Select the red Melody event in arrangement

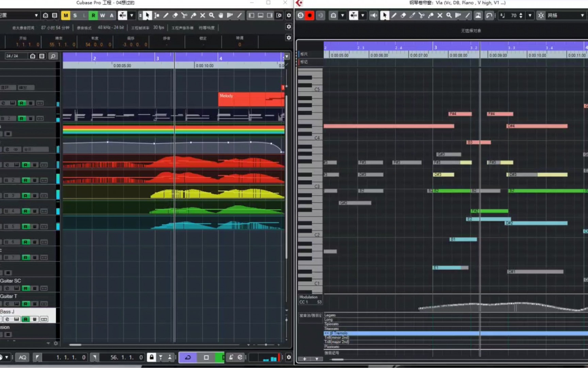[x=251, y=99]
